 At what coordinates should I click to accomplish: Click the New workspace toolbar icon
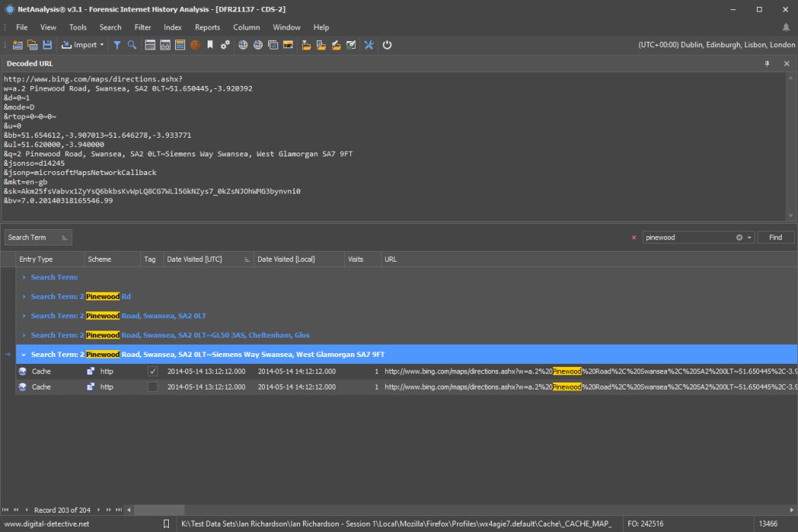[17, 45]
